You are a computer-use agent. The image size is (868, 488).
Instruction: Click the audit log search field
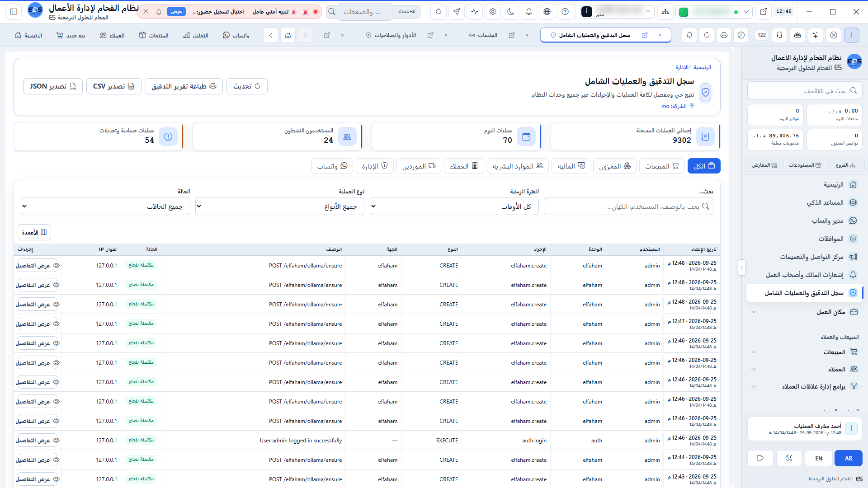tap(628, 206)
